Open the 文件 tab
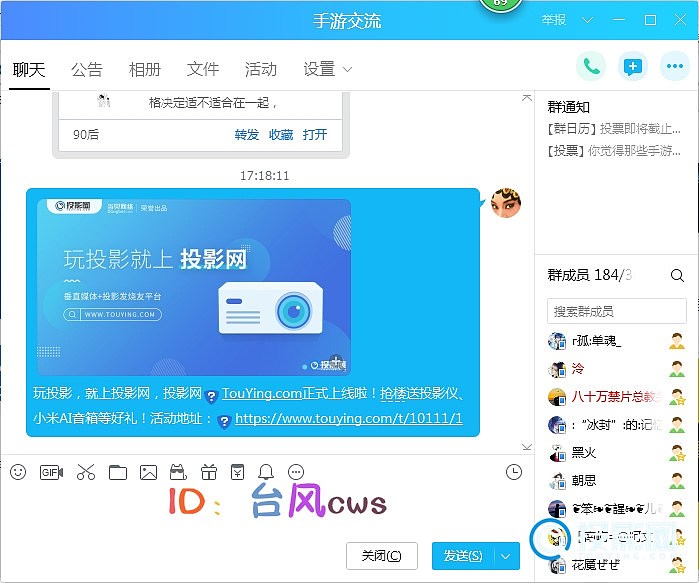Viewport: 699px width, 583px height. tap(203, 70)
